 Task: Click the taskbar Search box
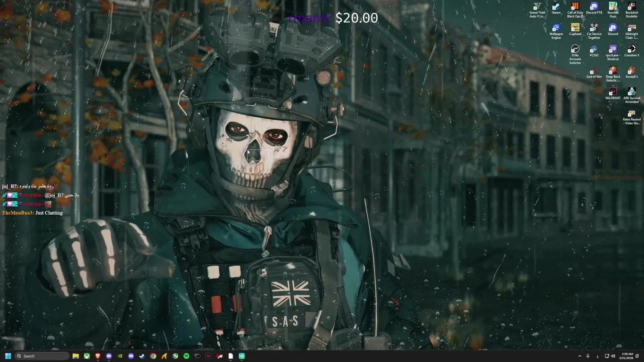pyautogui.click(x=42, y=356)
